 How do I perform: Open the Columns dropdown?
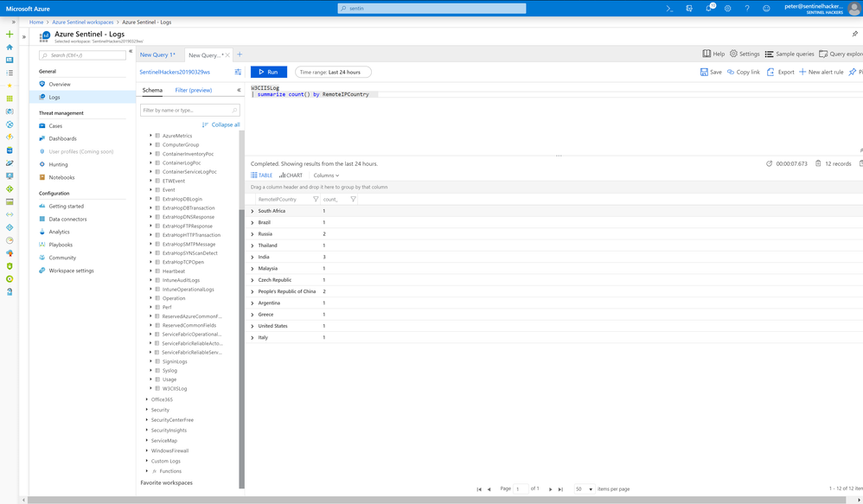[326, 175]
